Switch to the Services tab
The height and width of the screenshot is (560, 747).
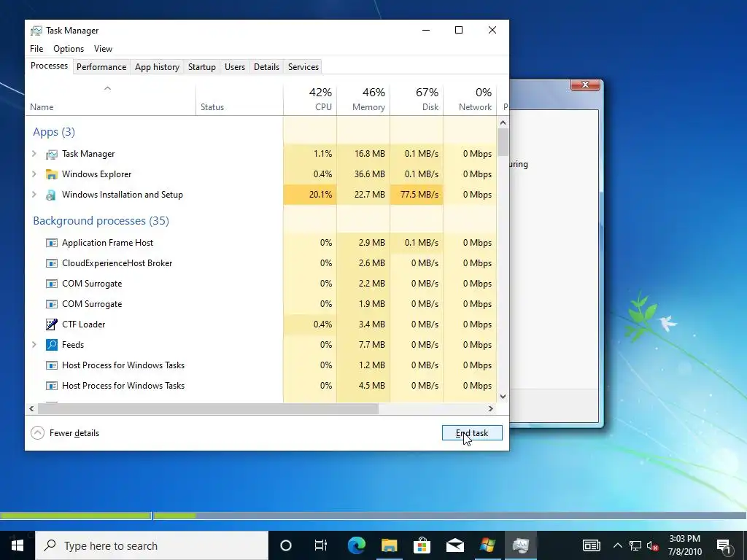click(x=303, y=67)
